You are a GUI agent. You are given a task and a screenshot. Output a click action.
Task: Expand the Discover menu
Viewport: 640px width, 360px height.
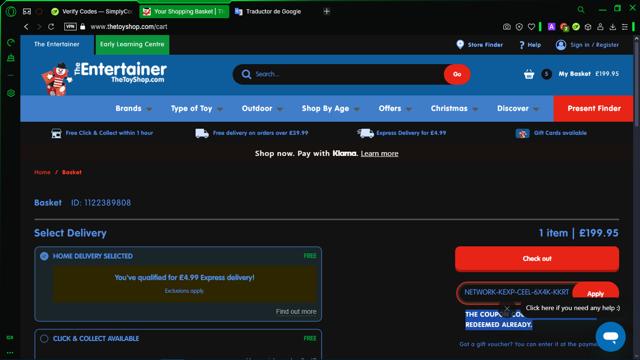click(518, 109)
